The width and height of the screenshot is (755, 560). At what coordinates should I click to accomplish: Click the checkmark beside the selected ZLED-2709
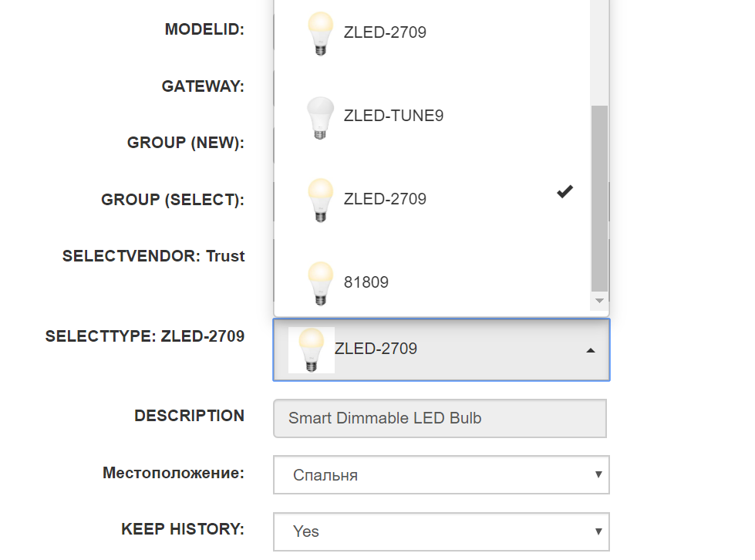565,192
